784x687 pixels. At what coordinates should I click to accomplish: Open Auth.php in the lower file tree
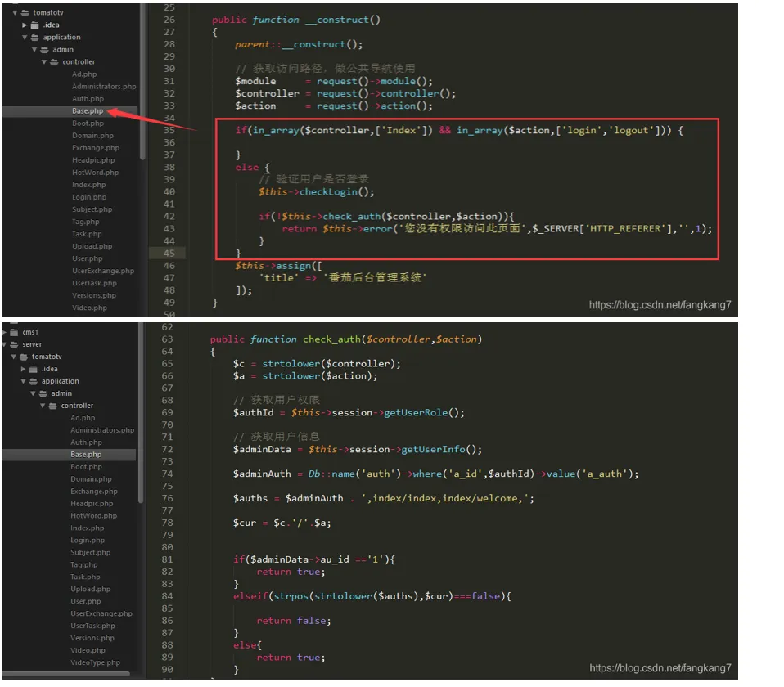(x=86, y=442)
